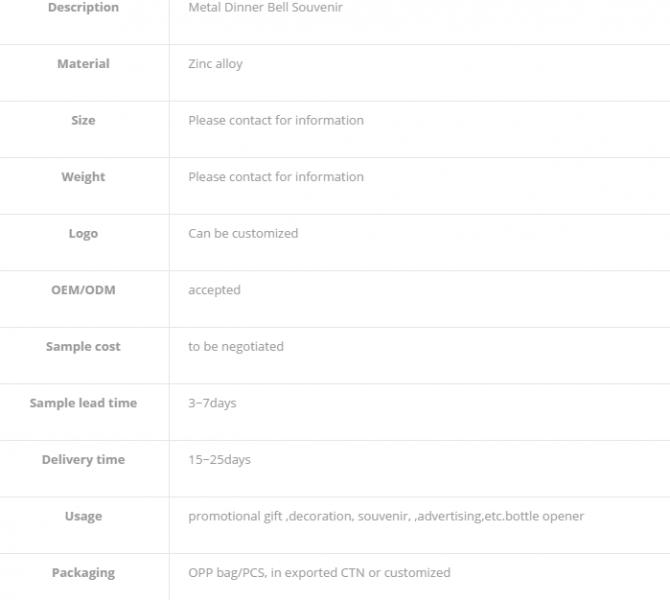
Task: Click the 'OPP bag/PCS' packaging value
Action: pos(319,573)
